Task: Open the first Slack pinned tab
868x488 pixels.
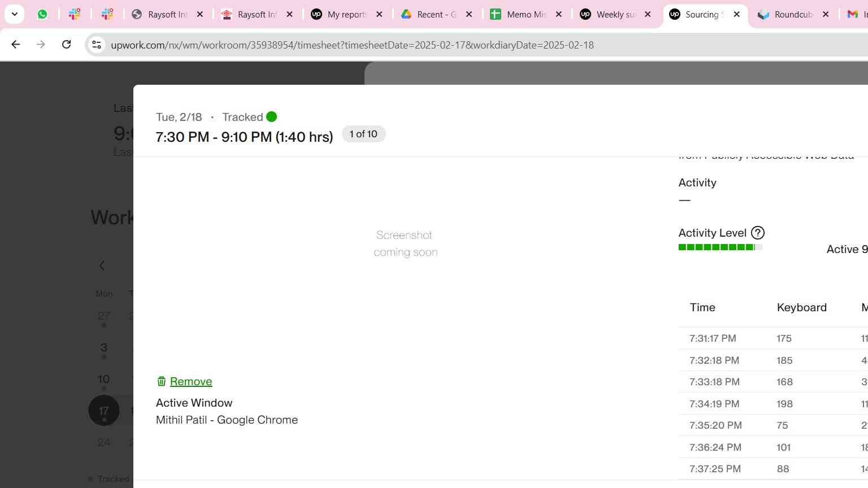Action: [75, 14]
